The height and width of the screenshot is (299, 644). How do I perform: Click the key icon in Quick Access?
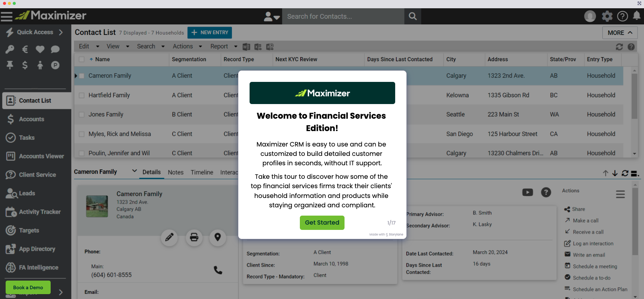click(10, 49)
